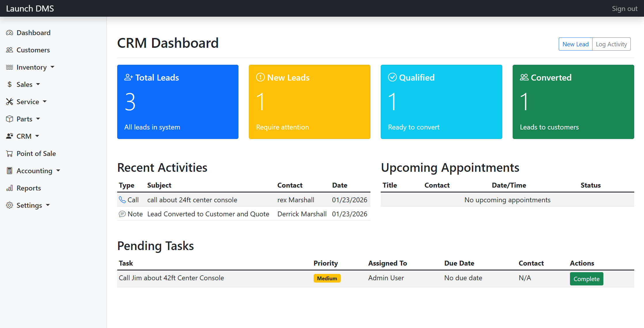Open the Reports menu item
This screenshot has width=644, height=328.
pos(29,188)
